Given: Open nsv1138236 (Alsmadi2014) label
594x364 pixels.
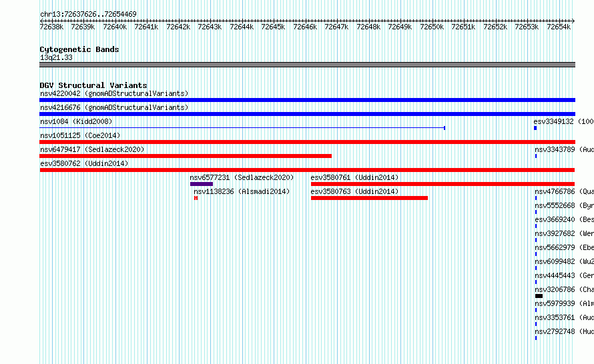Looking at the screenshot, I should click(x=242, y=191).
